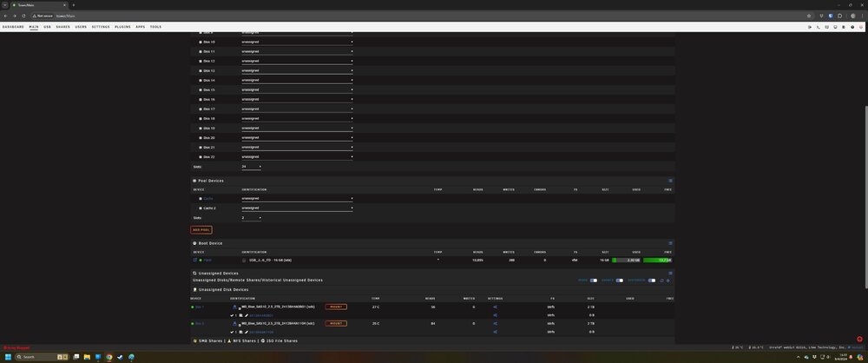Click share settings icon on Dev 2 row
Screen dimensions: 868x363
[x=496, y=324]
